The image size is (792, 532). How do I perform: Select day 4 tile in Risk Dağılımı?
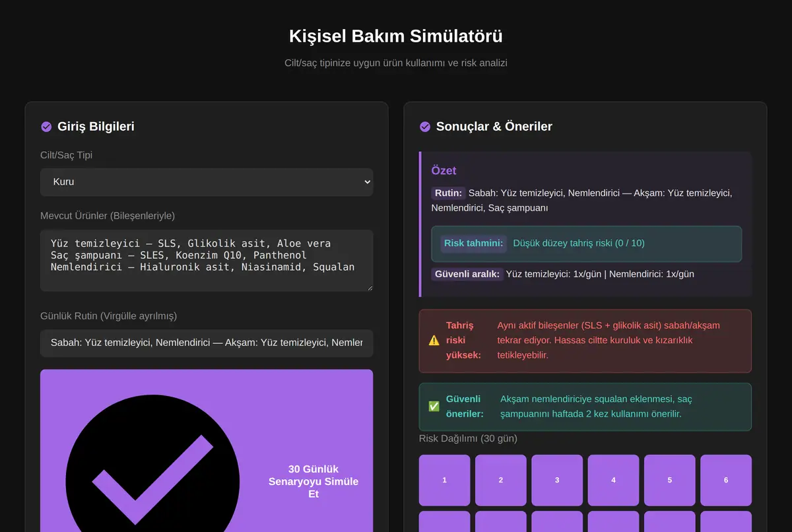(x=614, y=480)
